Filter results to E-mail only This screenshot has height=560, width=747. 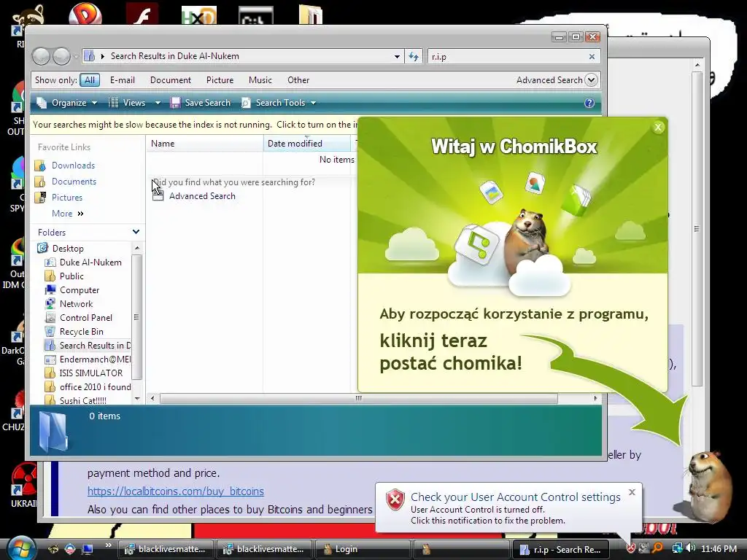123,80
